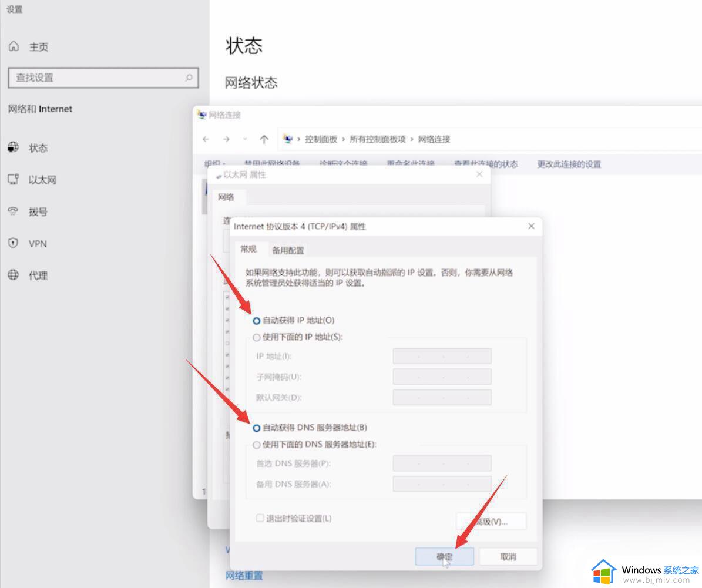702x588 pixels.
Task: Go up one level in Network Connections
Action: [264, 139]
